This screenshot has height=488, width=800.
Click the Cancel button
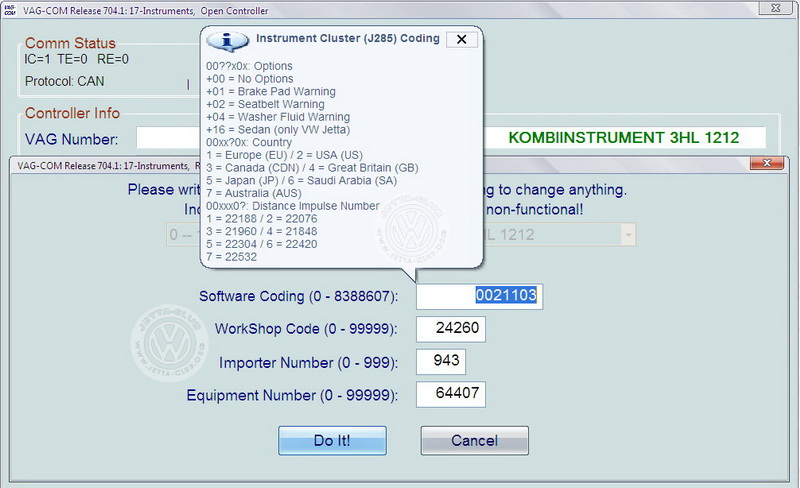[x=474, y=441]
